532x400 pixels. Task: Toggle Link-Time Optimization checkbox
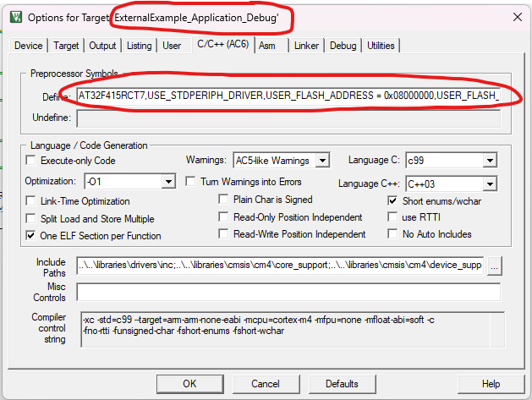32,201
